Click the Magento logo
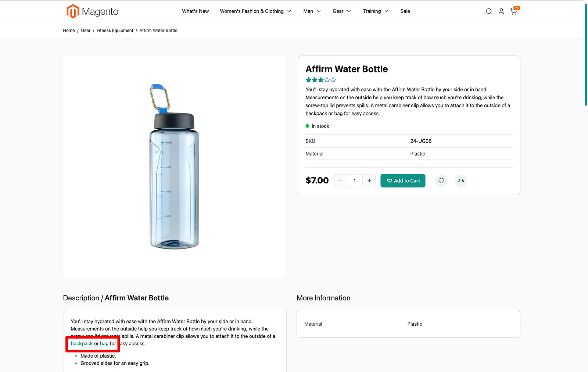 (92, 11)
